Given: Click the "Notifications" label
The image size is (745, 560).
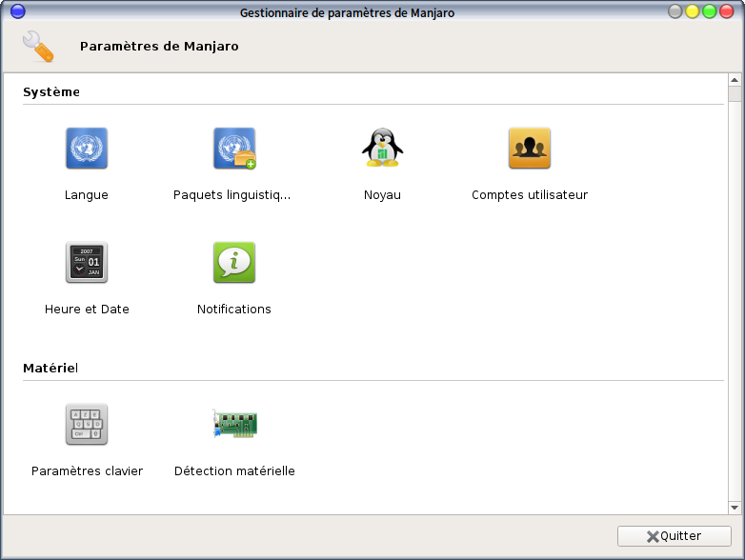Looking at the screenshot, I should click(234, 310).
